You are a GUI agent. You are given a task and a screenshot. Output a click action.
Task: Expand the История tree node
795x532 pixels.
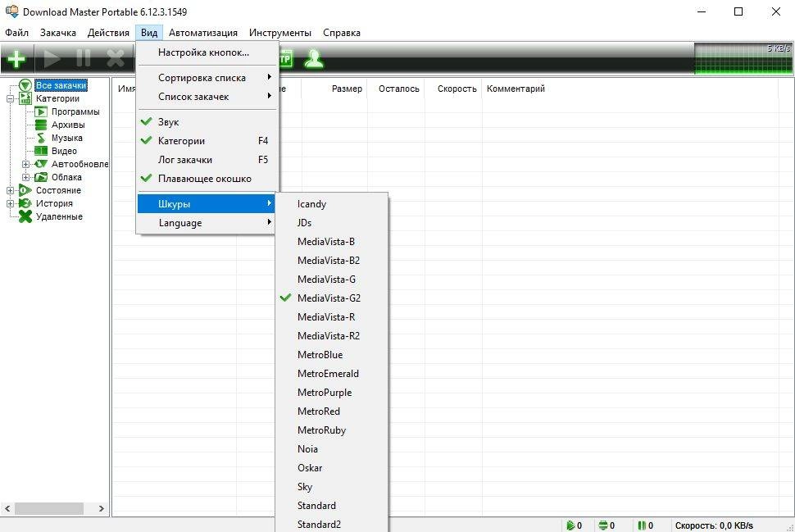(x=10, y=203)
